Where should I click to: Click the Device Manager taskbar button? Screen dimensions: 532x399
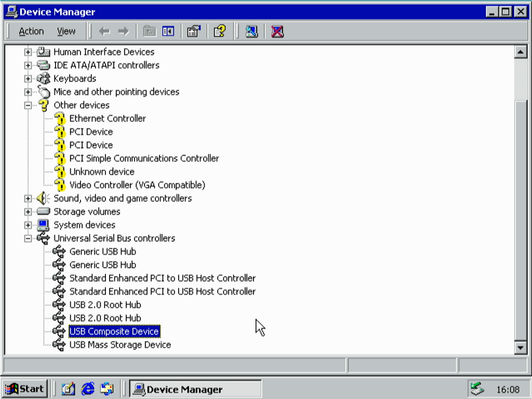(195, 389)
